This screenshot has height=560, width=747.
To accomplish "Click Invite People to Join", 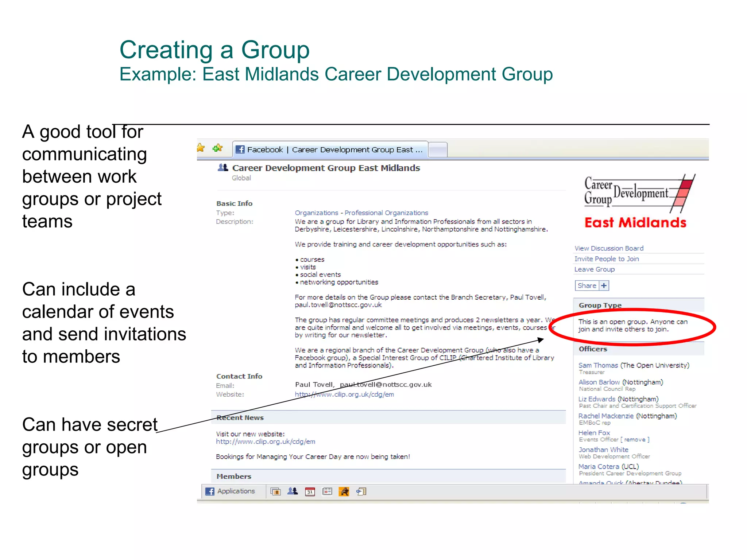I will click(607, 259).
